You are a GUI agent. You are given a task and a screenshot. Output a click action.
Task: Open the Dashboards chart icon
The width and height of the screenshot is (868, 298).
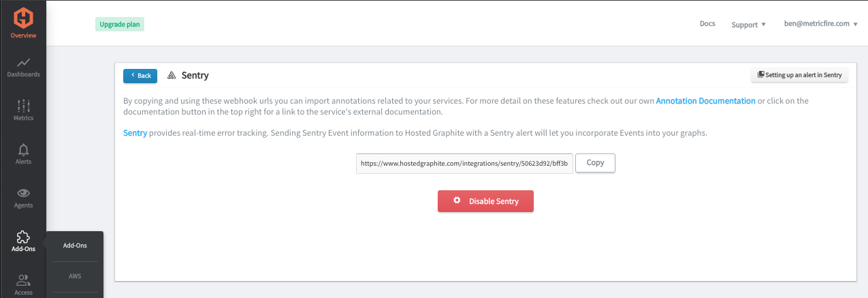tap(23, 62)
